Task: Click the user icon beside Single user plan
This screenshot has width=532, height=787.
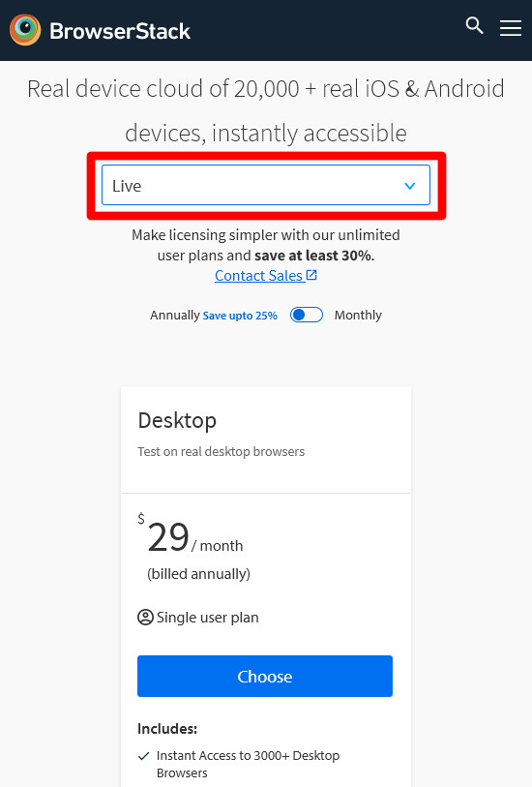Action: point(145,617)
